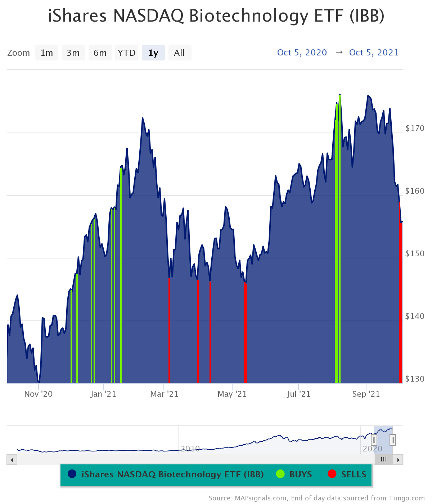Click the green BUYS legend dot
432x504 pixels.
(x=280, y=474)
